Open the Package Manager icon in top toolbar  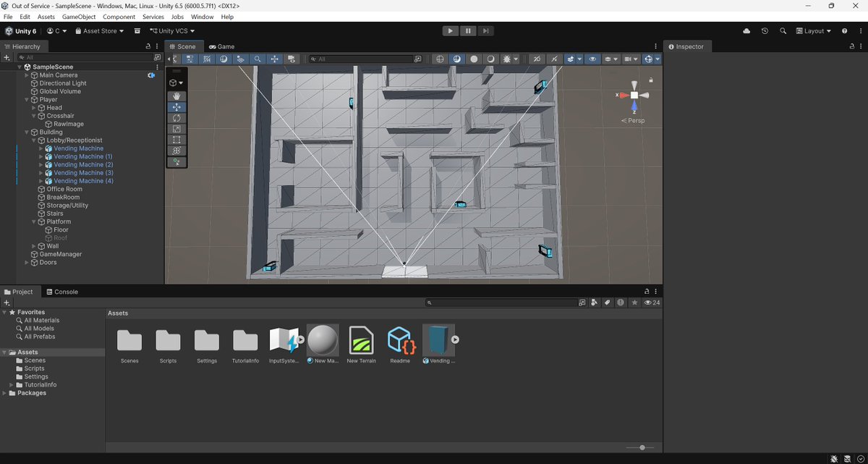click(137, 31)
